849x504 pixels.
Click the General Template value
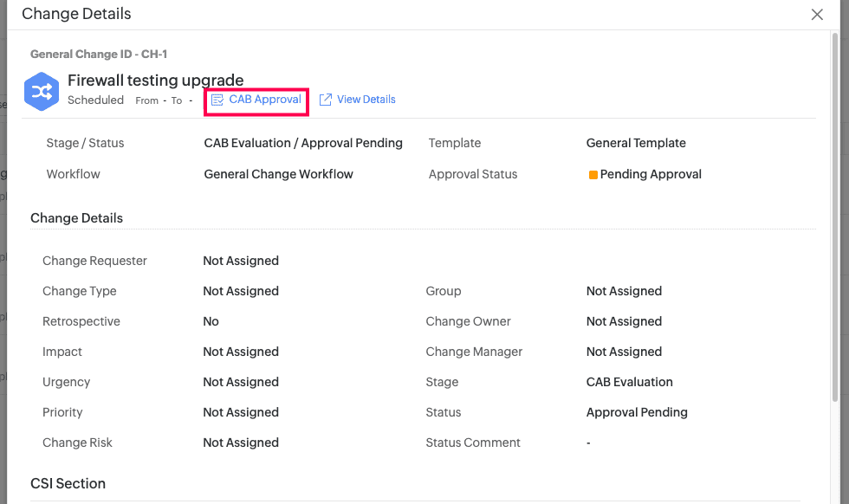(636, 143)
